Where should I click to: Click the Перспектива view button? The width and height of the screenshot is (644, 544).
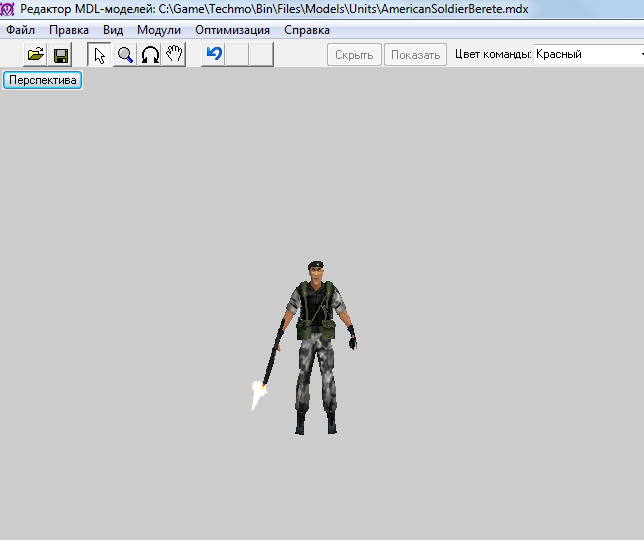tap(42, 80)
